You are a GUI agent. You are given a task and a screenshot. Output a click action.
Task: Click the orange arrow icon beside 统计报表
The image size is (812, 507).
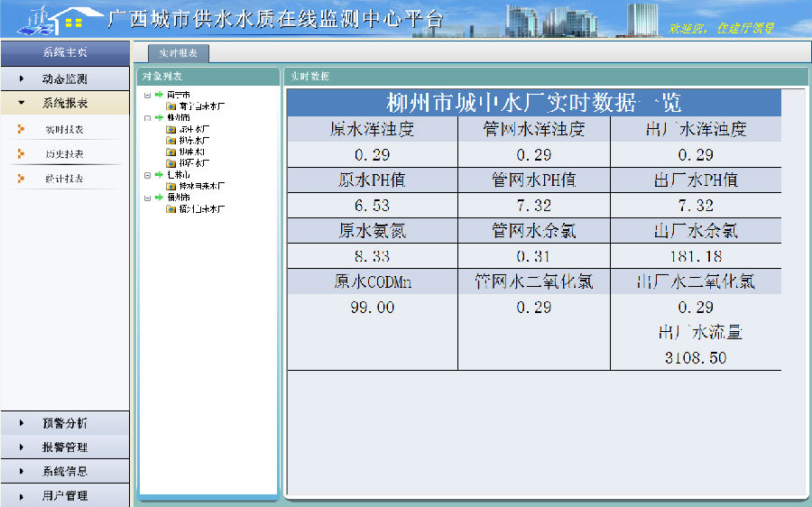coord(21,179)
